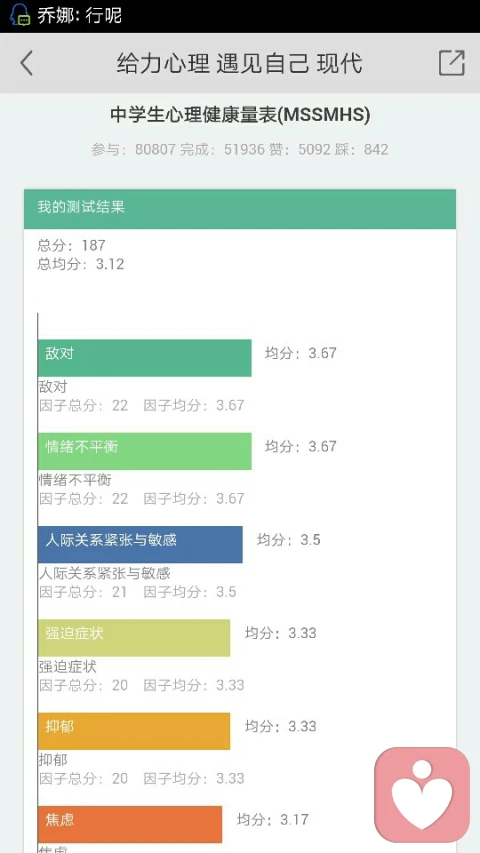480x853 pixels.
Task: Select the light green 情绪不平衡 bar
Action: [145, 451]
